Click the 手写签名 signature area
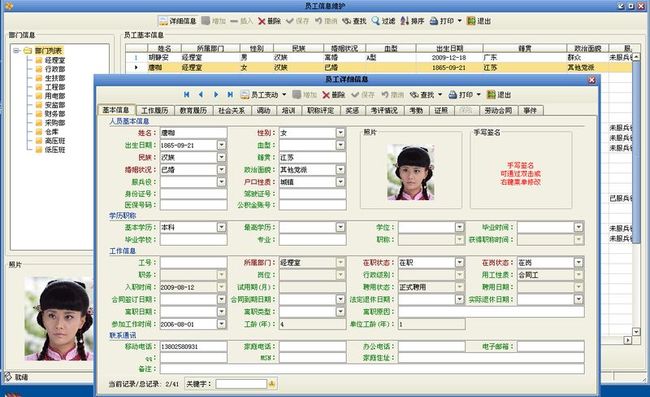Image resolution: width=650 pixels, height=397 pixels. (521, 170)
